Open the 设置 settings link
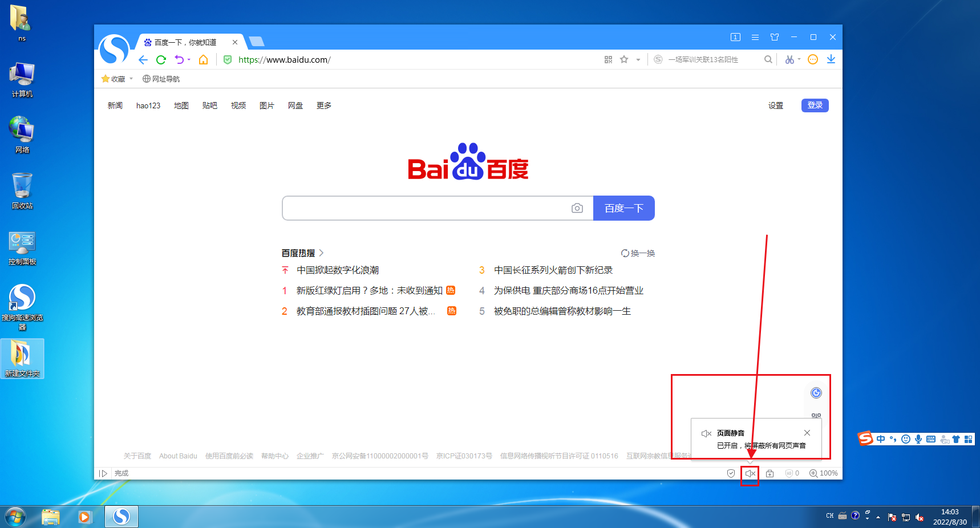The width and height of the screenshot is (980, 528). click(776, 105)
